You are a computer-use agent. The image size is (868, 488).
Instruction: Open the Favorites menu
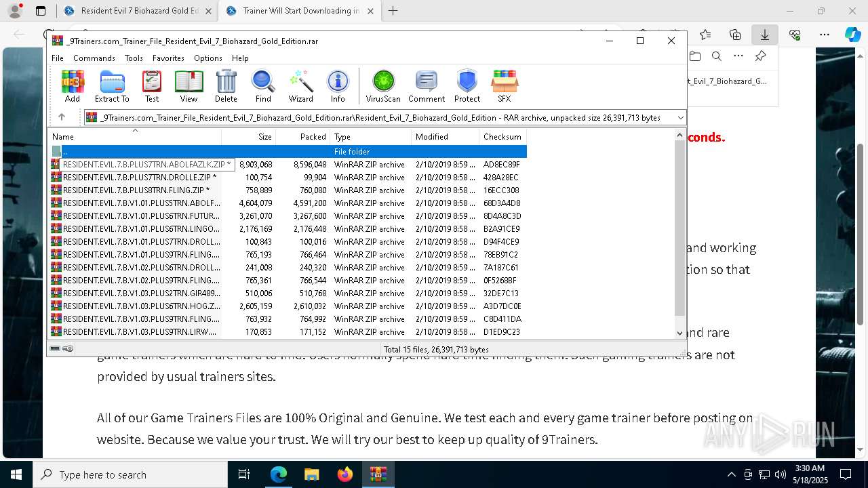coord(168,58)
